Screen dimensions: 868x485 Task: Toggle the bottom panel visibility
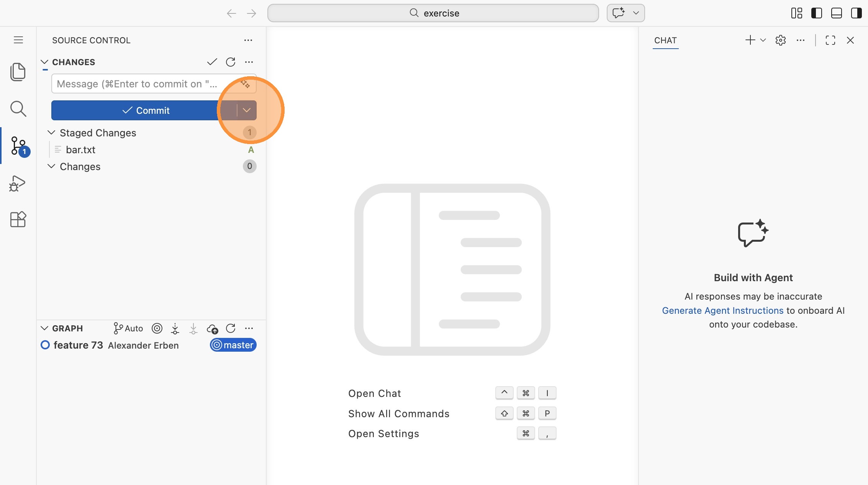pos(836,13)
